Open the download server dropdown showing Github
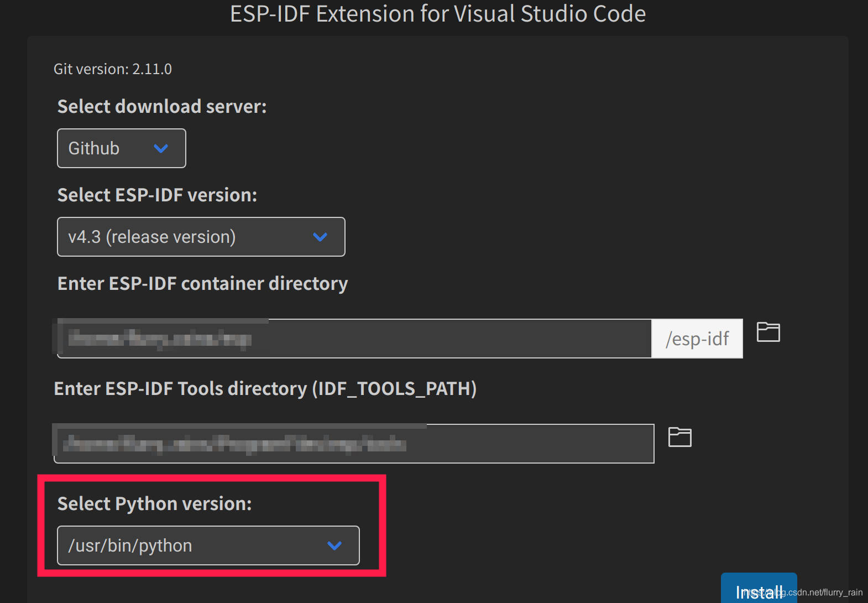The image size is (868, 603). click(x=122, y=148)
